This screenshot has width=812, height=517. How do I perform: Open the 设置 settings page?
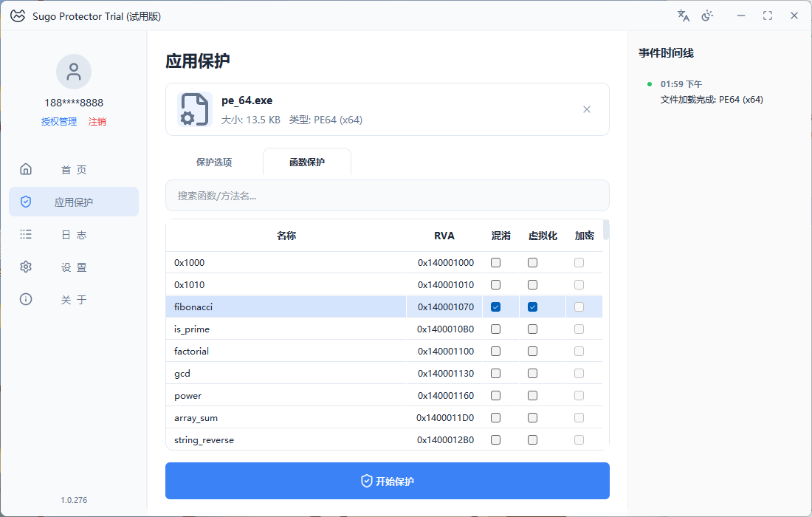click(74, 267)
